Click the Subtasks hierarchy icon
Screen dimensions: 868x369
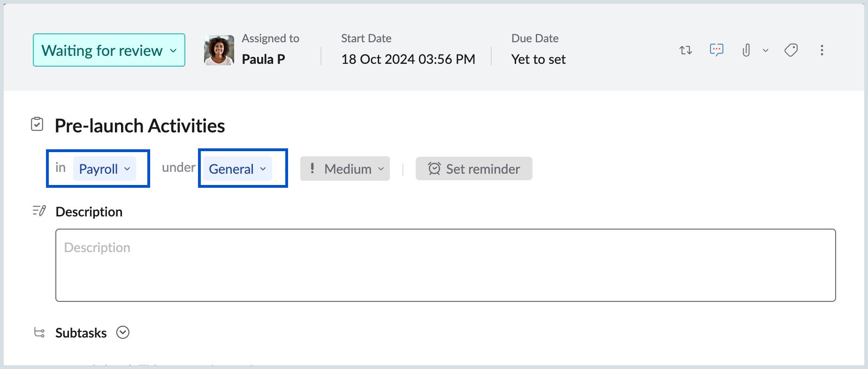[x=39, y=332]
